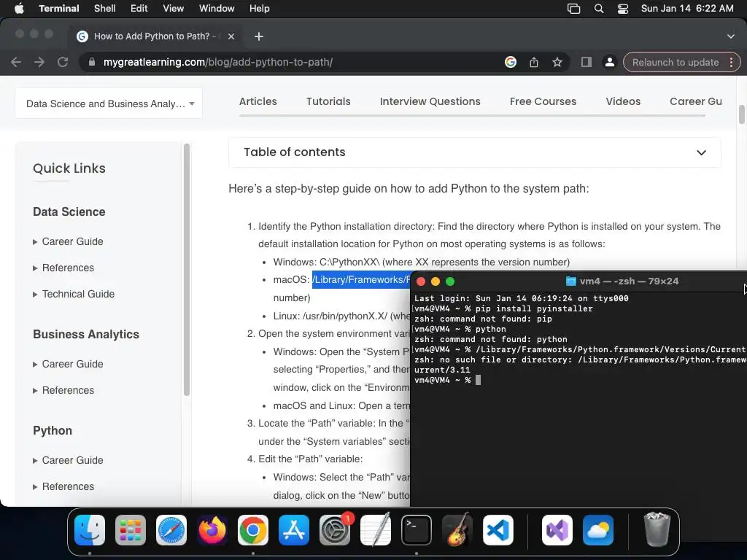
Task: Click Relaunch to update button
Action: [676, 63]
